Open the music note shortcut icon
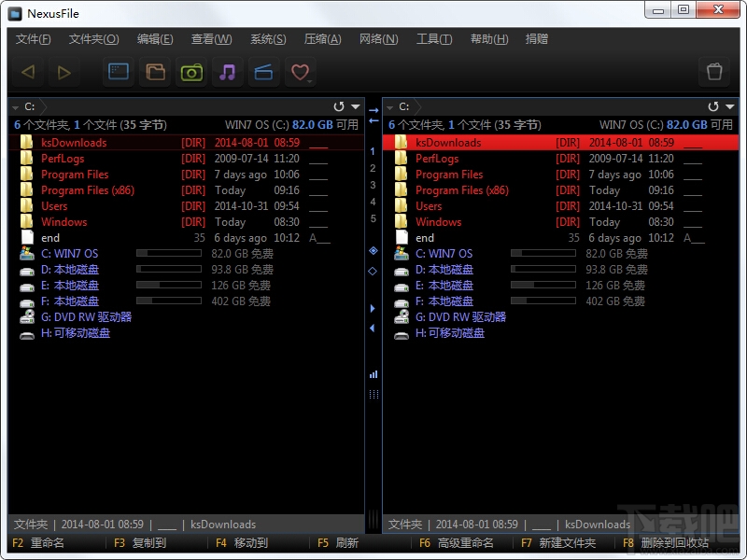The image size is (747, 560). (228, 73)
